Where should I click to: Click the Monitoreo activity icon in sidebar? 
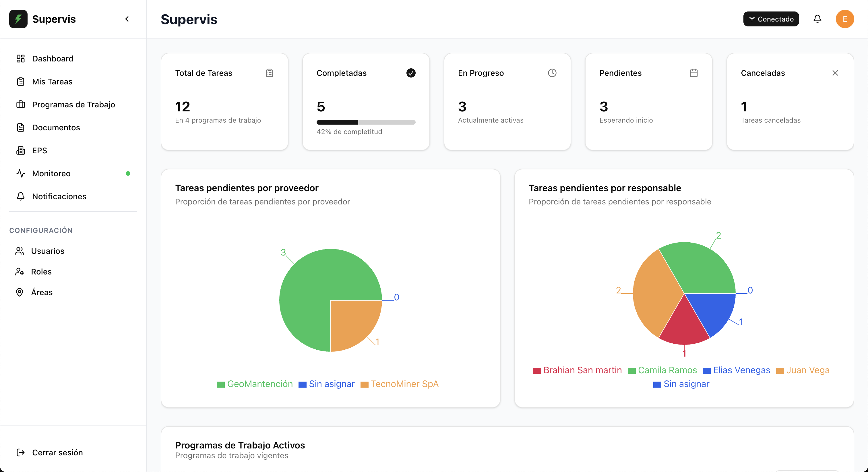[x=21, y=173]
